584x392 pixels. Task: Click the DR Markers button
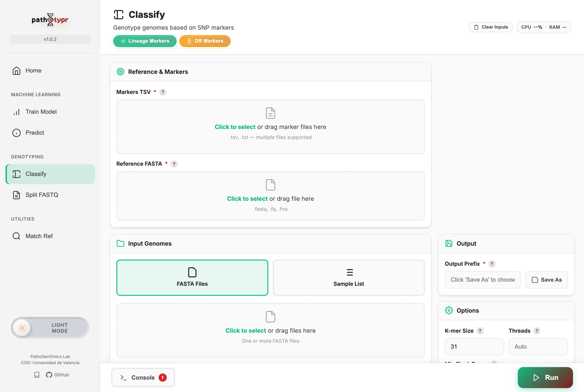[205, 41]
